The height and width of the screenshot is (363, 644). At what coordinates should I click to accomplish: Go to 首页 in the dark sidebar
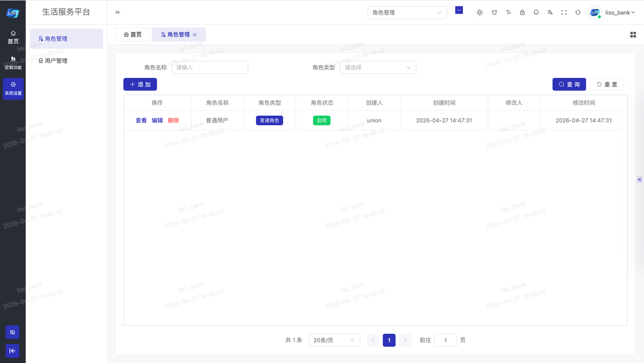(13, 37)
